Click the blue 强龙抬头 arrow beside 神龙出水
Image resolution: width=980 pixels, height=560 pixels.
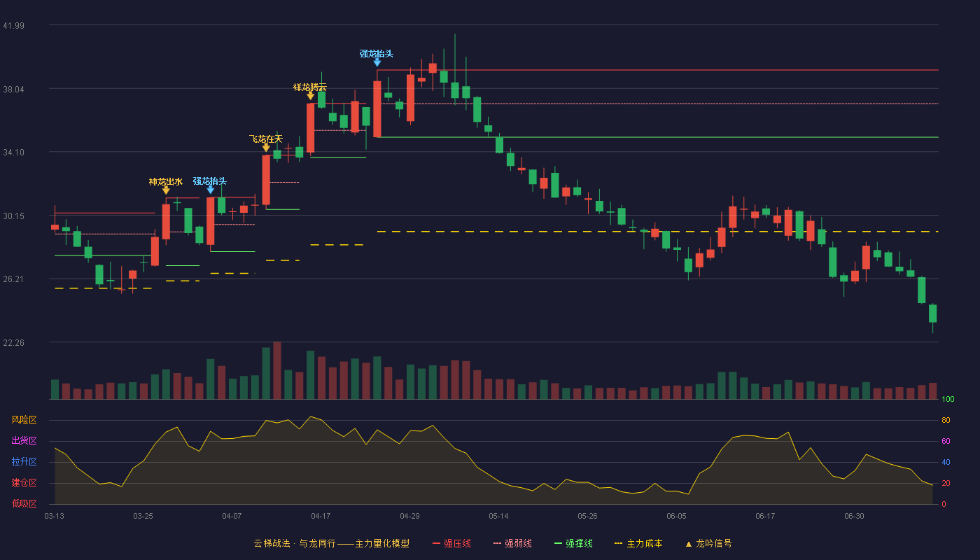210,190
